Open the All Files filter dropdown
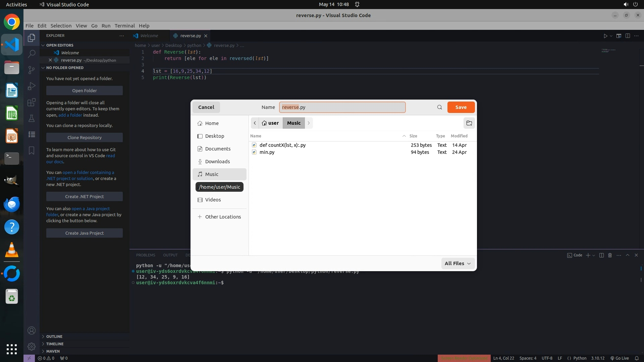The image size is (644, 362). pyautogui.click(x=458, y=263)
